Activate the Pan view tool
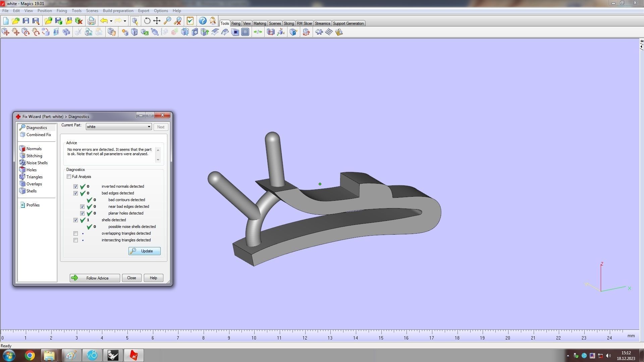 [x=157, y=21]
